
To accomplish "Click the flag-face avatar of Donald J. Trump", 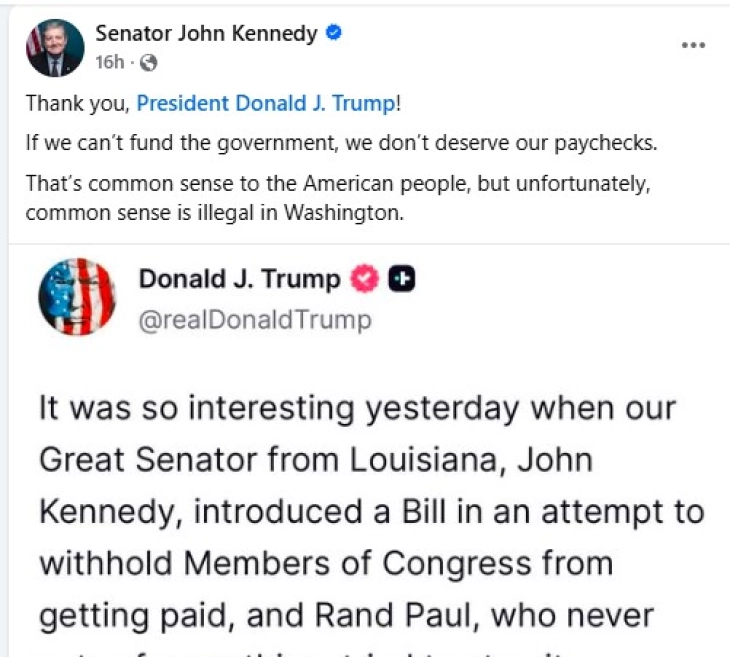I will click(77, 296).
